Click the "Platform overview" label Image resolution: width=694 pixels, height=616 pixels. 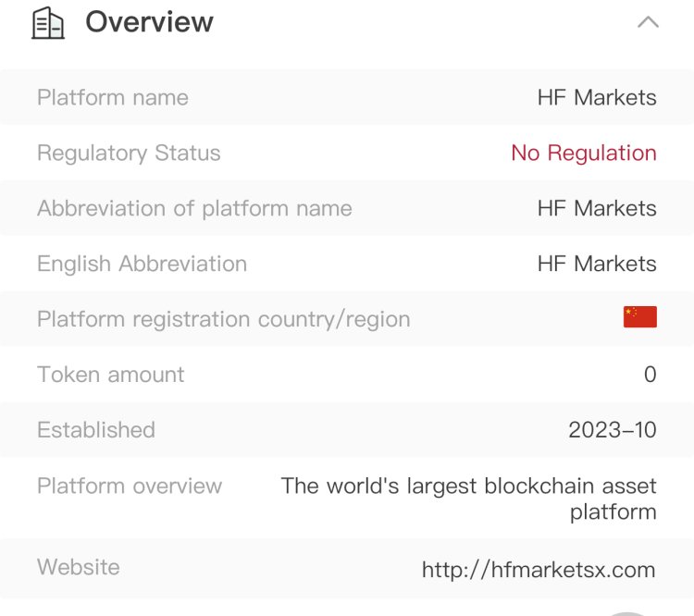pyautogui.click(x=130, y=486)
